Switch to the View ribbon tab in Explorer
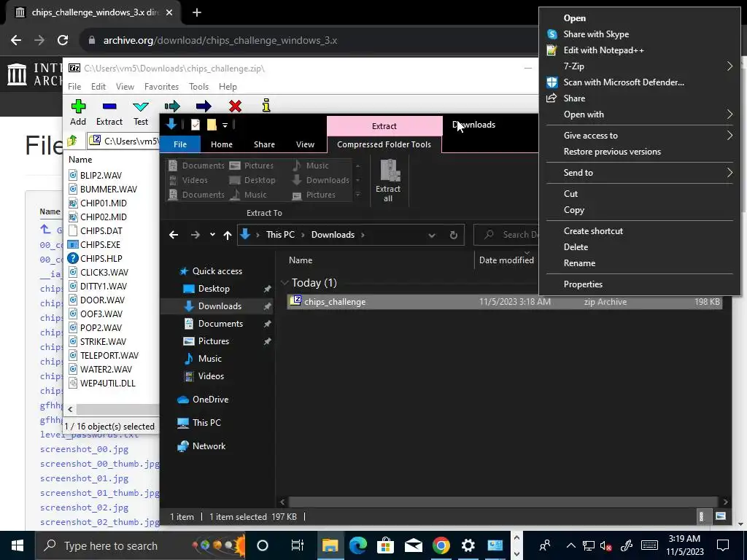 click(x=305, y=144)
